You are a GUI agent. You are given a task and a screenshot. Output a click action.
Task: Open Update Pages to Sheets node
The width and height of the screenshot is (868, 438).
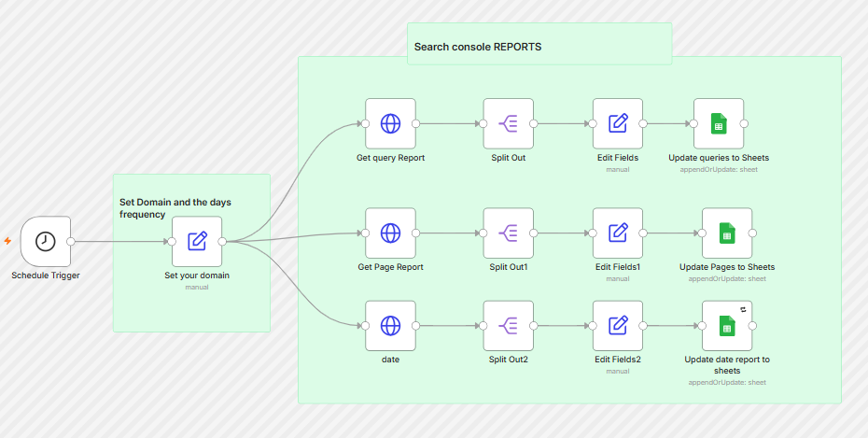[727, 233]
